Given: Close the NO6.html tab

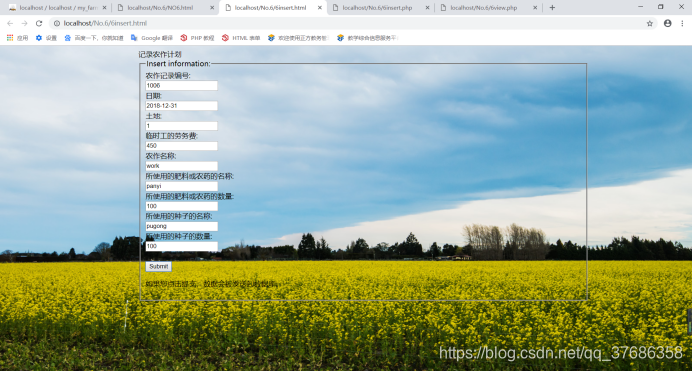Looking at the screenshot, I should [x=212, y=8].
